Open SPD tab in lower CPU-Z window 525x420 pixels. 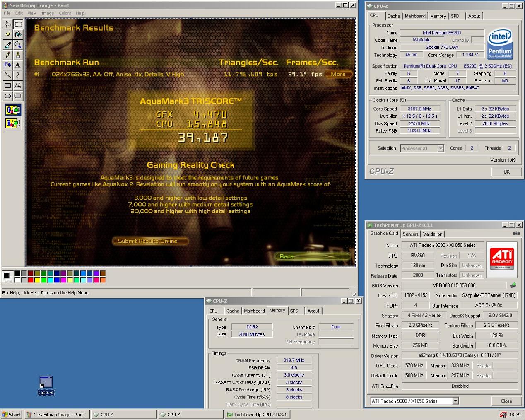point(294,311)
